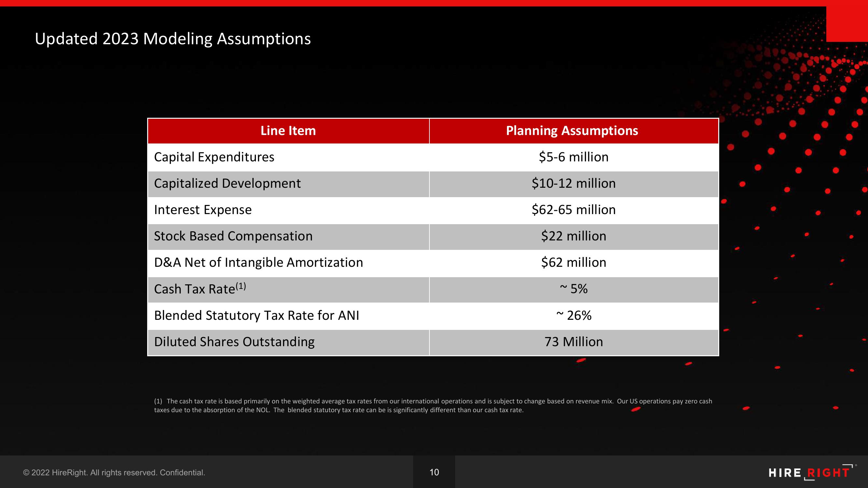Click "D&A Net of Intangible Amortization" label
868x488 pixels.
(x=259, y=262)
